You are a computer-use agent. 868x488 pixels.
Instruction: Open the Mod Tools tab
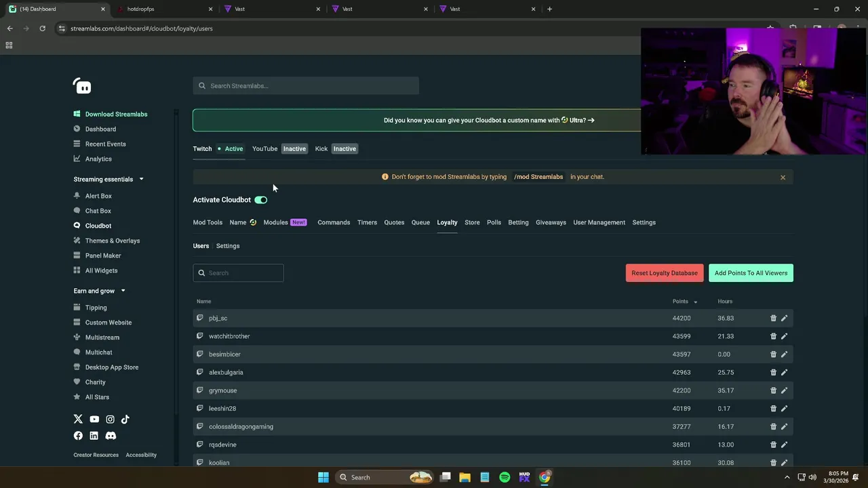click(x=208, y=222)
